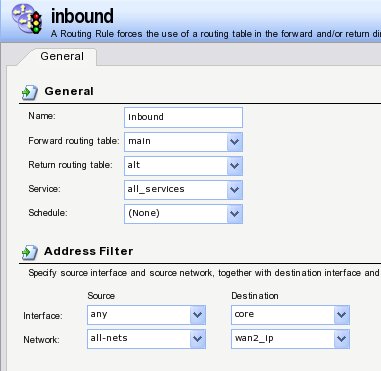Viewport: 381px width, 371px height.
Task: Click the Return routing table label
Action: click(x=70, y=165)
